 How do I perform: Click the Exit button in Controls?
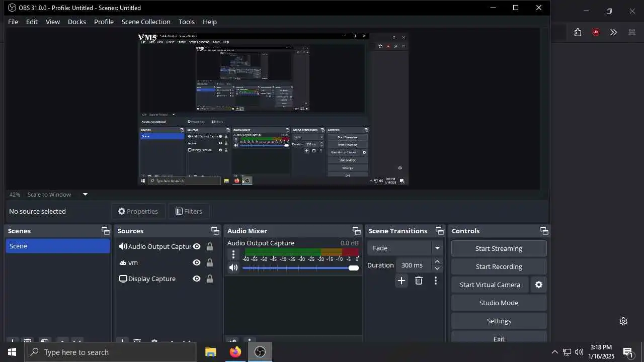[x=499, y=337]
